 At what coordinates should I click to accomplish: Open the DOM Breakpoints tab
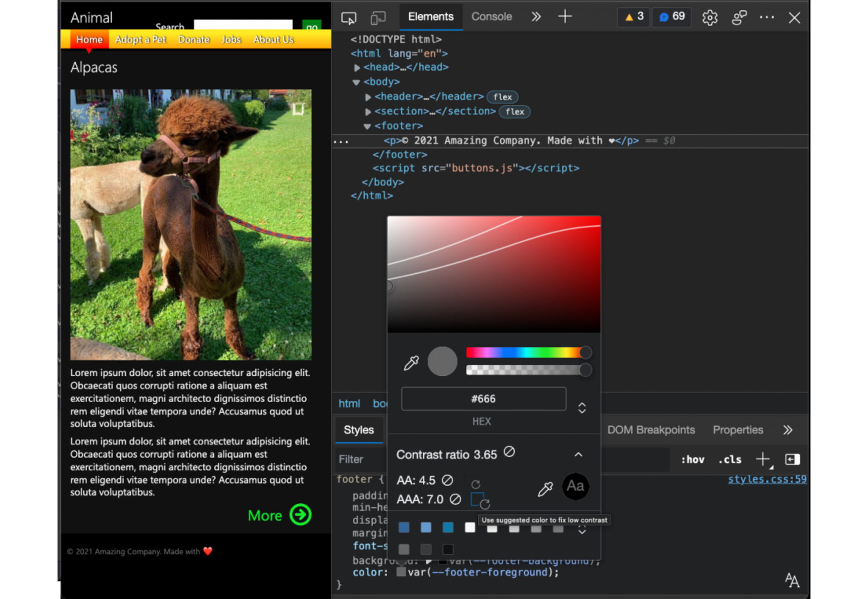coord(651,430)
